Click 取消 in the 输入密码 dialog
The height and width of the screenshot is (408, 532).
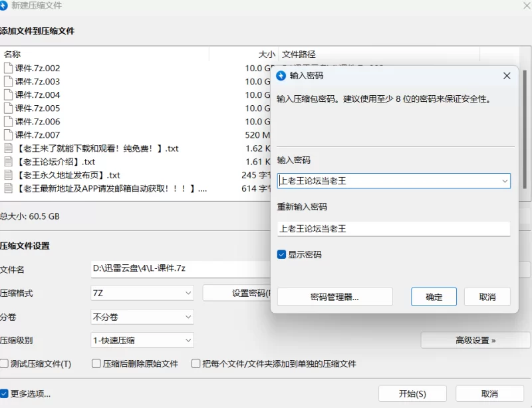[x=487, y=297]
